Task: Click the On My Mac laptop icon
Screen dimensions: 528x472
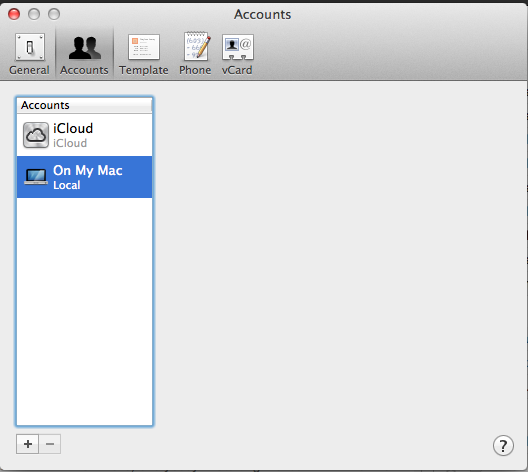Action: click(x=36, y=177)
